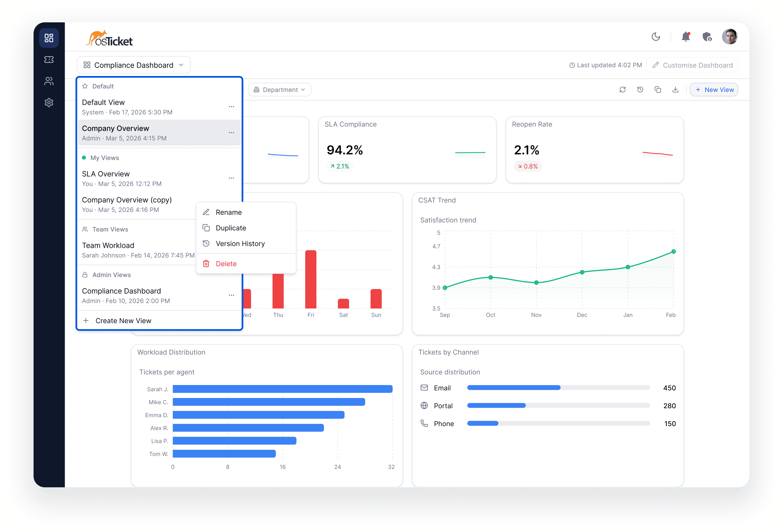Open version history toolbar icon
The width and height of the screenshot is (783, 532).
tap(640, 90)
